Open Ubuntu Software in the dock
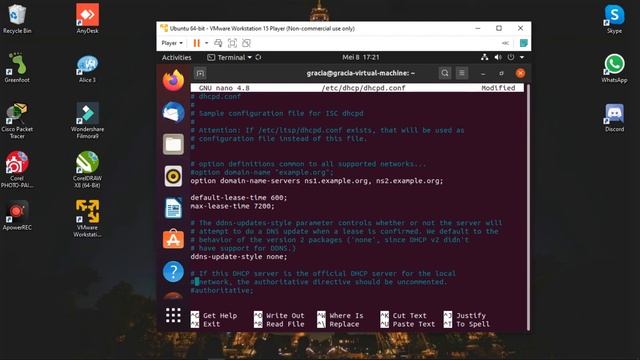 pyautogui.click(x=173, y=239)
